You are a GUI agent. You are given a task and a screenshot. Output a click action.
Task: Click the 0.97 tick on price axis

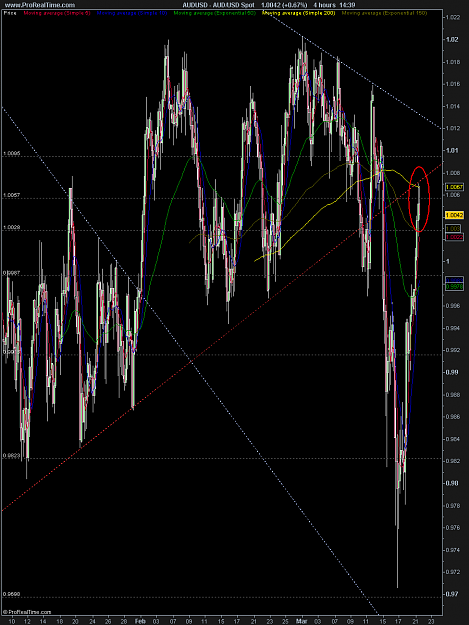click(x=452, y=594)
